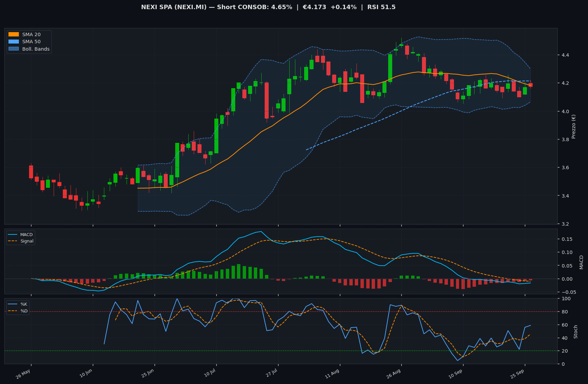Click the MACD legend entry

(21, 235)
